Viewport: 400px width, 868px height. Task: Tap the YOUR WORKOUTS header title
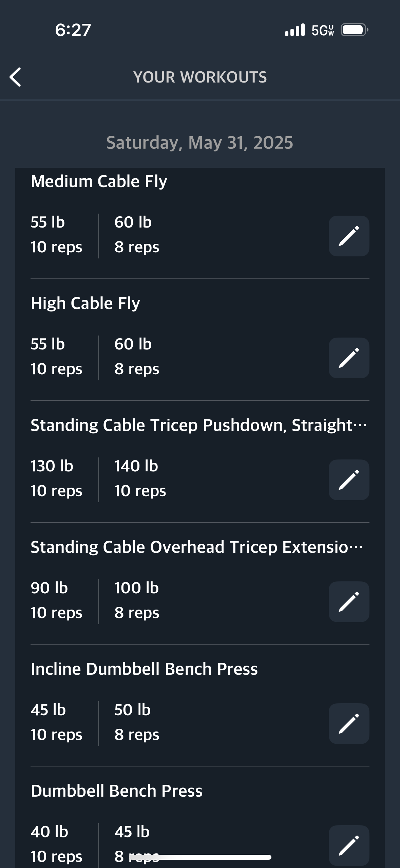pyautogui.click(x=200, y=77)
